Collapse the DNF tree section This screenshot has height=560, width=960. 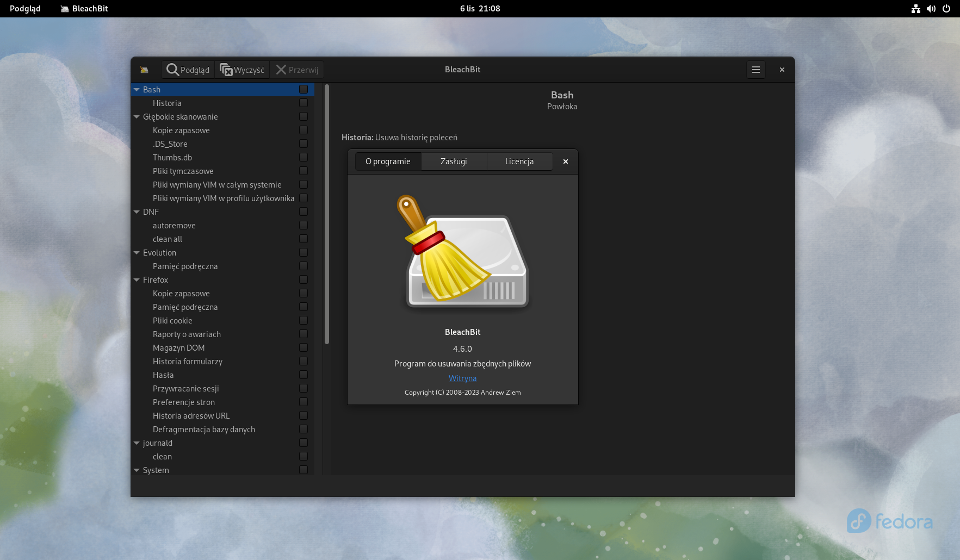tap(137, 212)
